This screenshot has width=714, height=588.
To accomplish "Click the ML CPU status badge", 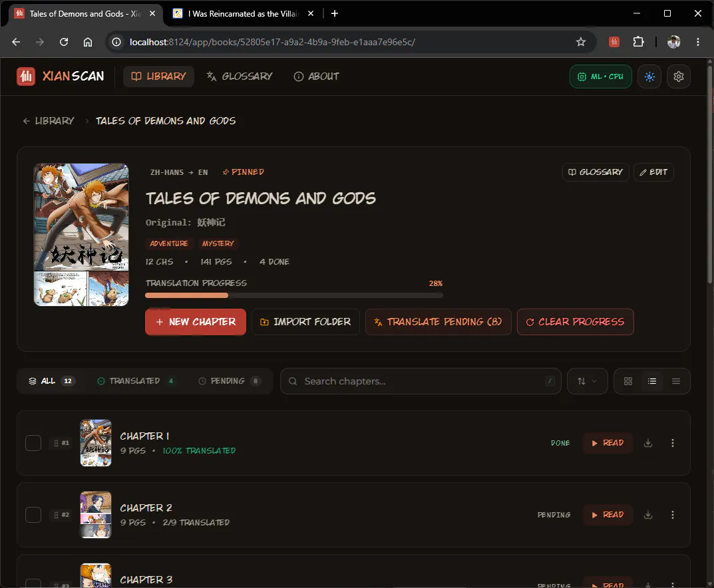I will tap(600, 76).
